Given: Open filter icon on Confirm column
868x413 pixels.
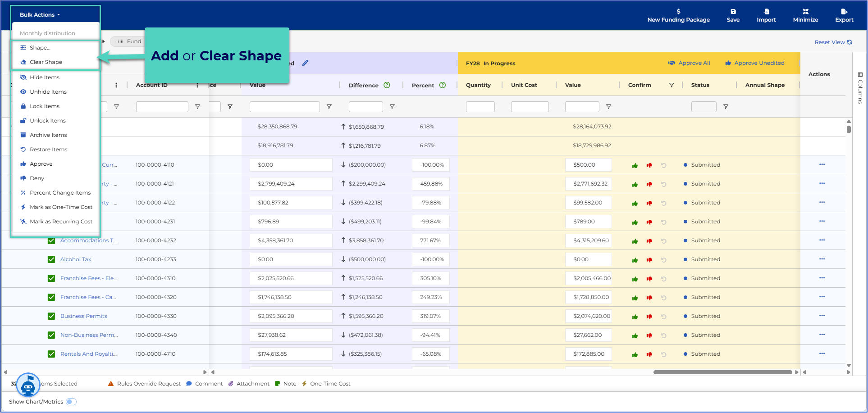Looking at the screenshot, I should pos(671,85).
